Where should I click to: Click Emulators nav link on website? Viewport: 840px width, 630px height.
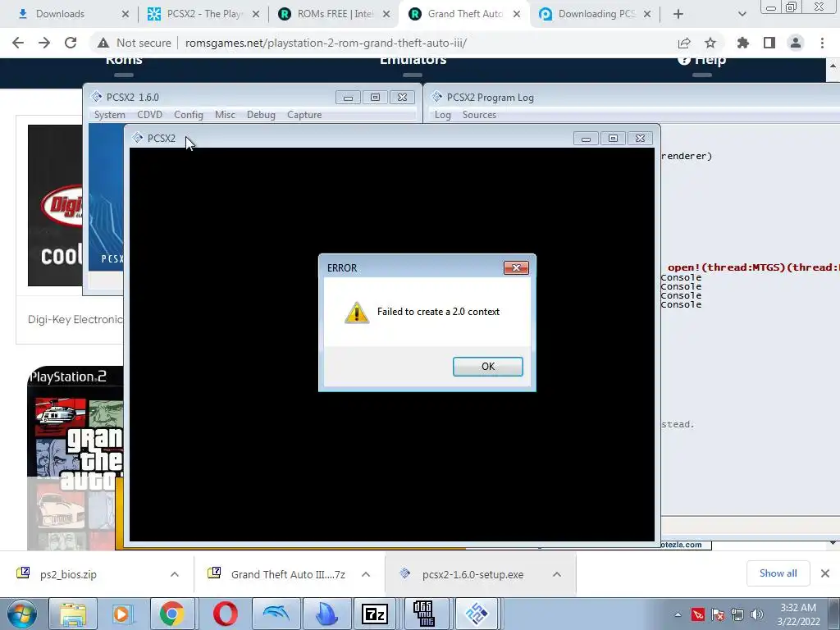coord(413,60)
